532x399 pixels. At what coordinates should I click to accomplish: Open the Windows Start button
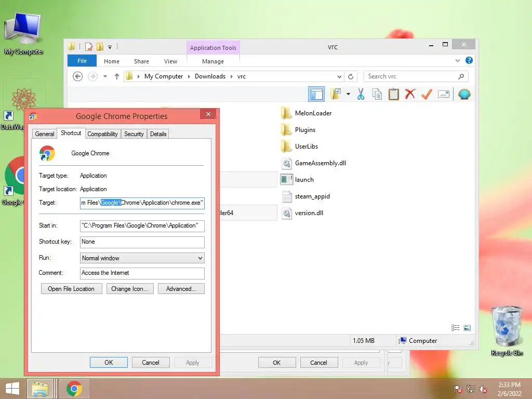(12, 389)
